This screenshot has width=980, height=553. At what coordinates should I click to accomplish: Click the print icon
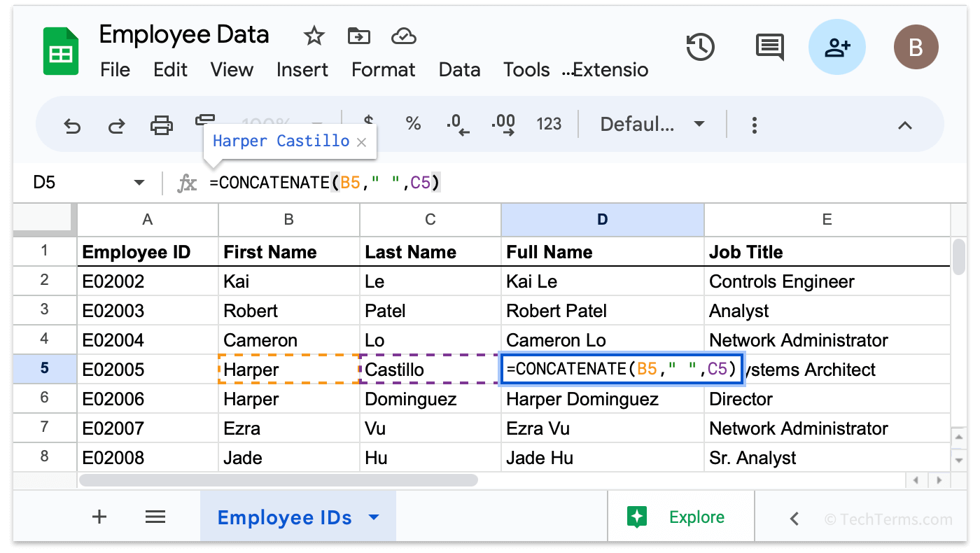click(x=162, y=125)
